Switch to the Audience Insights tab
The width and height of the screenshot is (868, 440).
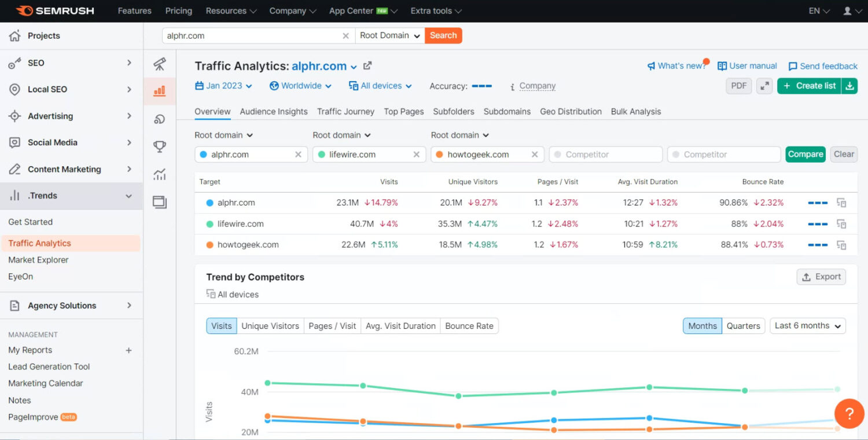coord(274,112)
